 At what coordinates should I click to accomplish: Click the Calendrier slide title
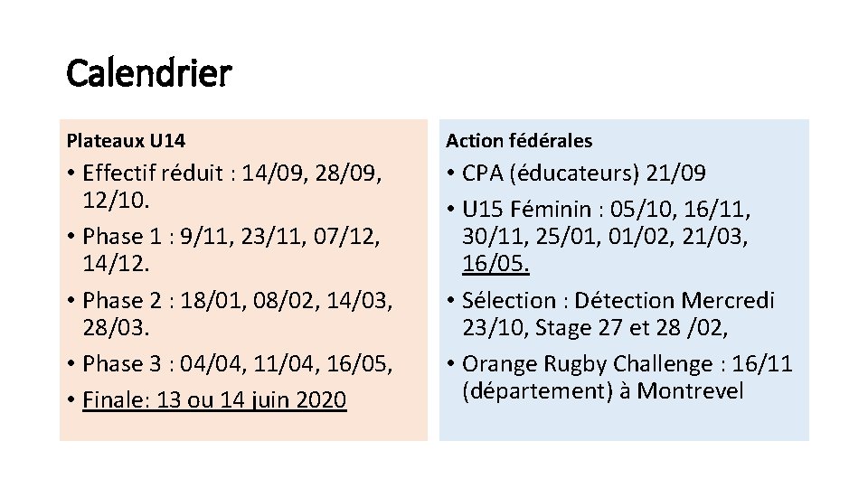pyautogui.click(x=149, y=73)
